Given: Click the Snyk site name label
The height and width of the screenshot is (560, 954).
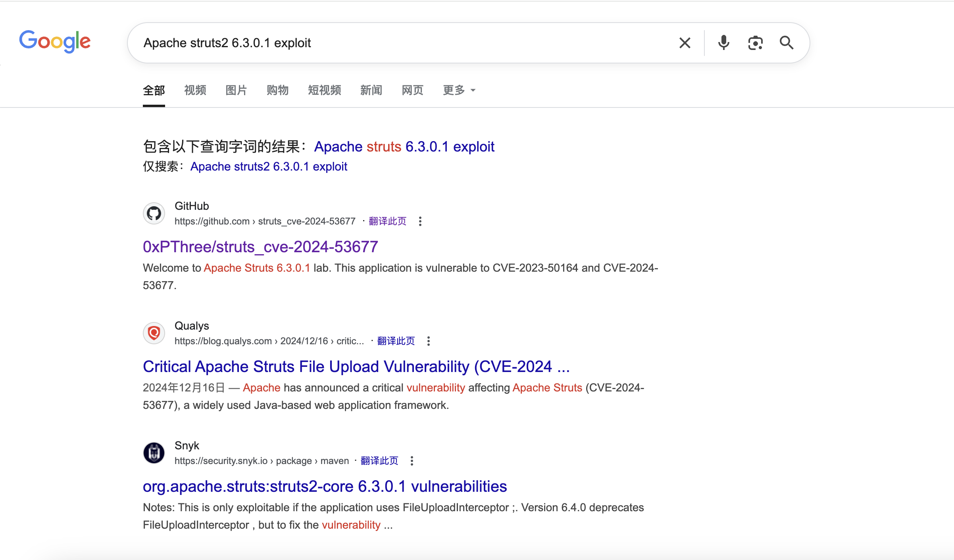Looking at the screenshot, I should pyautogui.click(x=187, y=445).
